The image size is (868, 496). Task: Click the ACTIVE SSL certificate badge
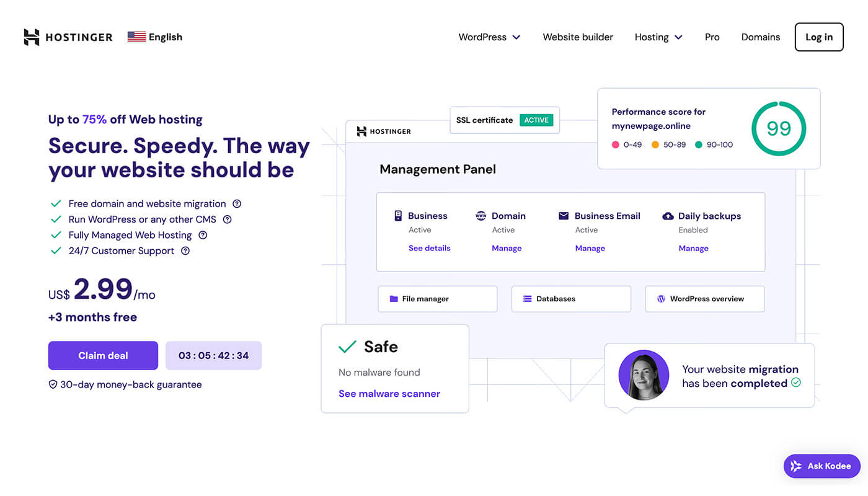(536, 120)
